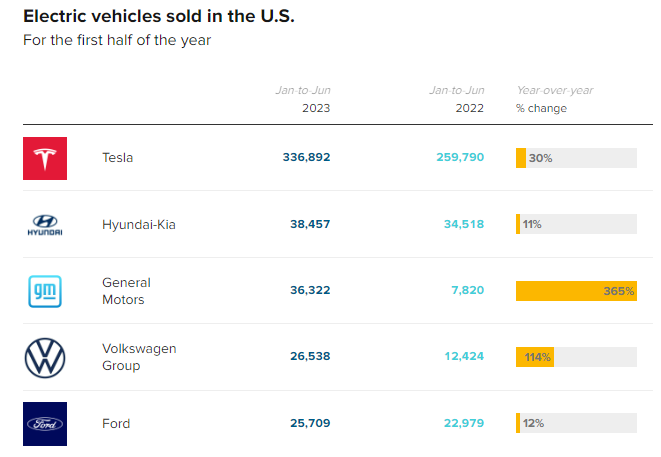
Task: Click Hyundai-Kia's 11% change bar
Action: pos(576,225)
